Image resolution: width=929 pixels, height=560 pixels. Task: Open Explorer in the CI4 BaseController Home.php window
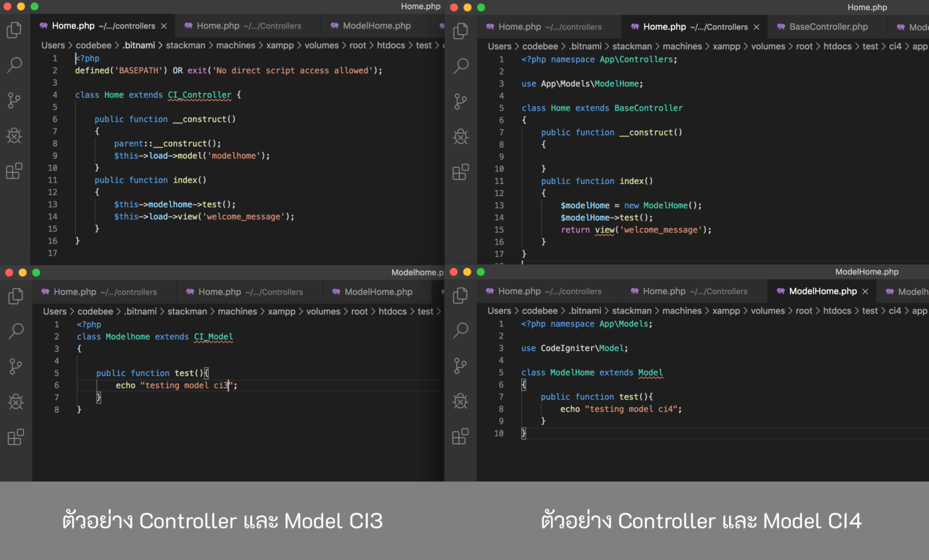[x=461, y=30]
